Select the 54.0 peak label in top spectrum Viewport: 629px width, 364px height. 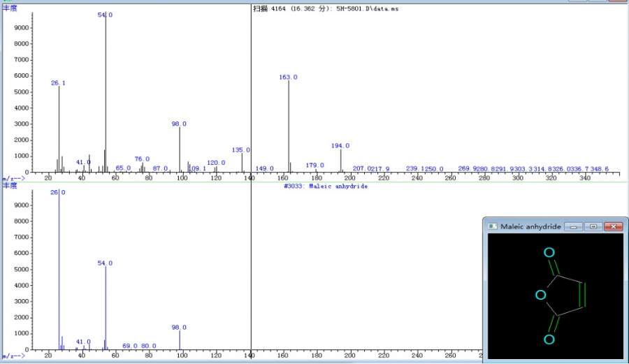[105, 15]
